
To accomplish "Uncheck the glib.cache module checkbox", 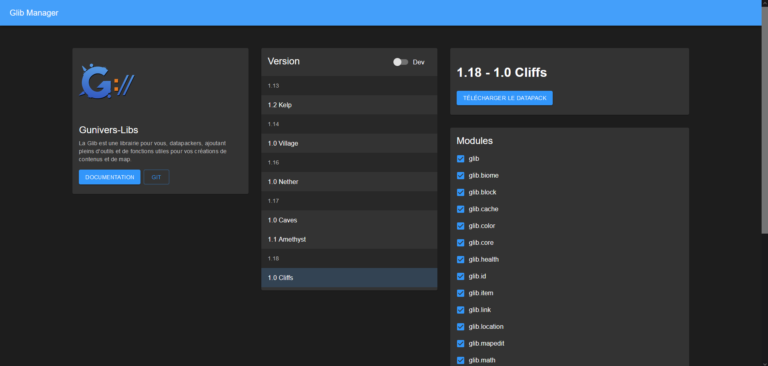I will [460, 209].
